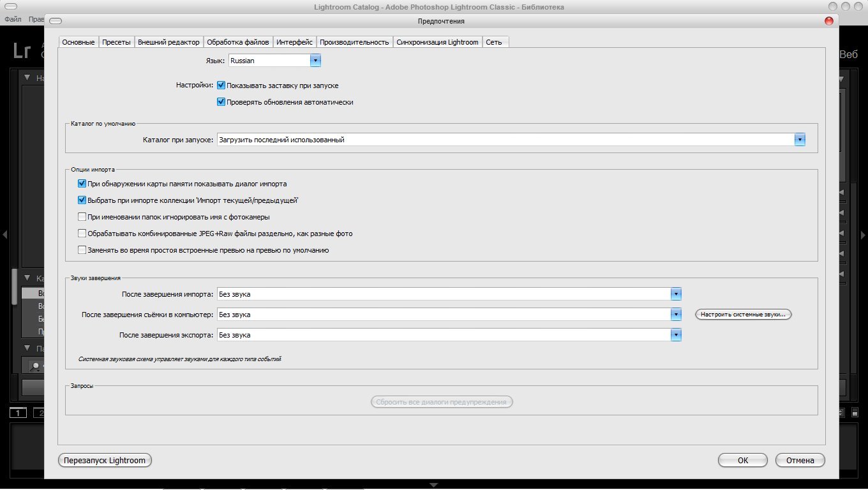Click the 'Перезапуск Lightroom' button
Viewport: 868px width, 490px height.
105,460
